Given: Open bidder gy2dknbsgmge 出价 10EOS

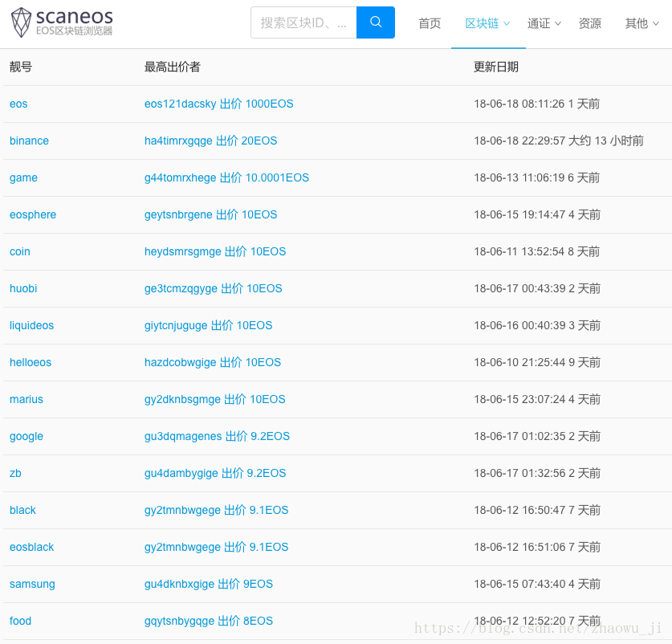Looking at the screenshot, I should click(x=214, y=399).
